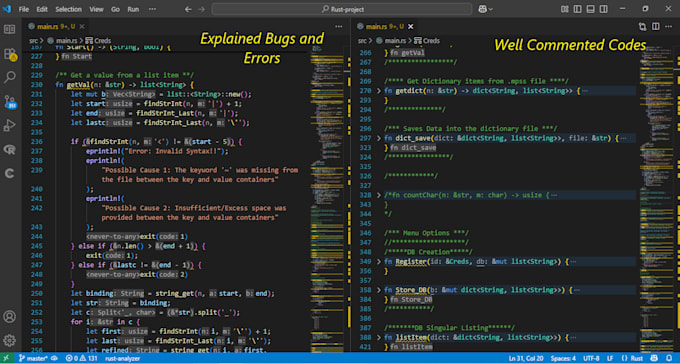Click src breadcrumb in left editor
The width and height of the screenshot is (680, 364).
[34, 41]
